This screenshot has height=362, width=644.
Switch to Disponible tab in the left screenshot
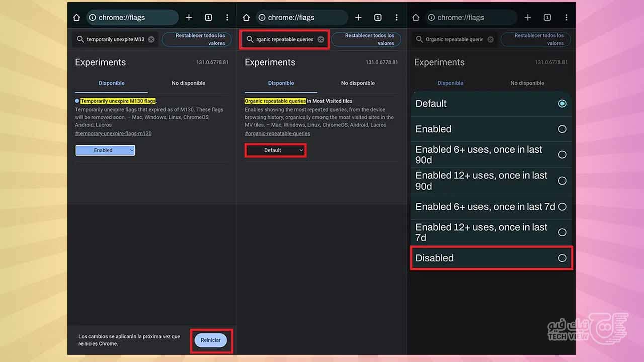(x=112, y=83)
